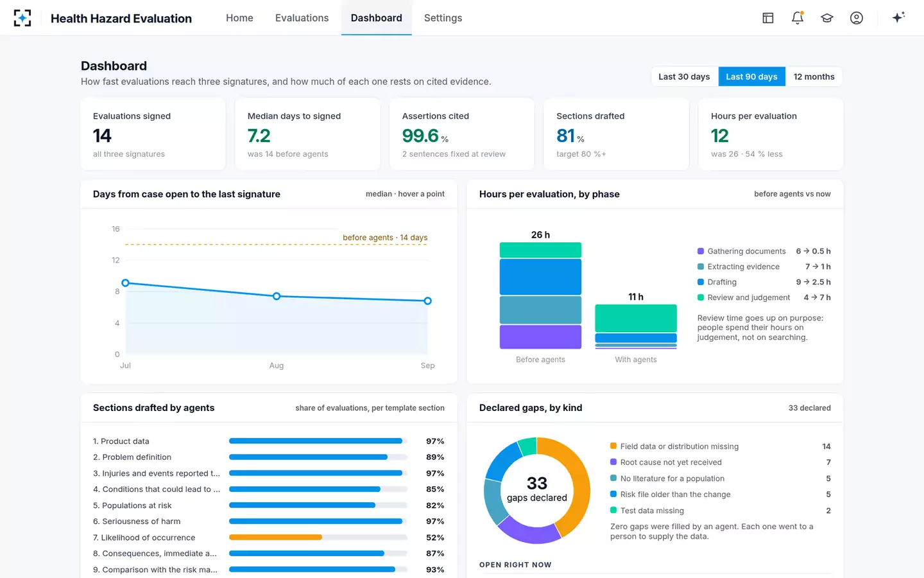Click the Gathering documents legend swatch
Viewport: 924px width, 578px height.
tap(701, 251)
